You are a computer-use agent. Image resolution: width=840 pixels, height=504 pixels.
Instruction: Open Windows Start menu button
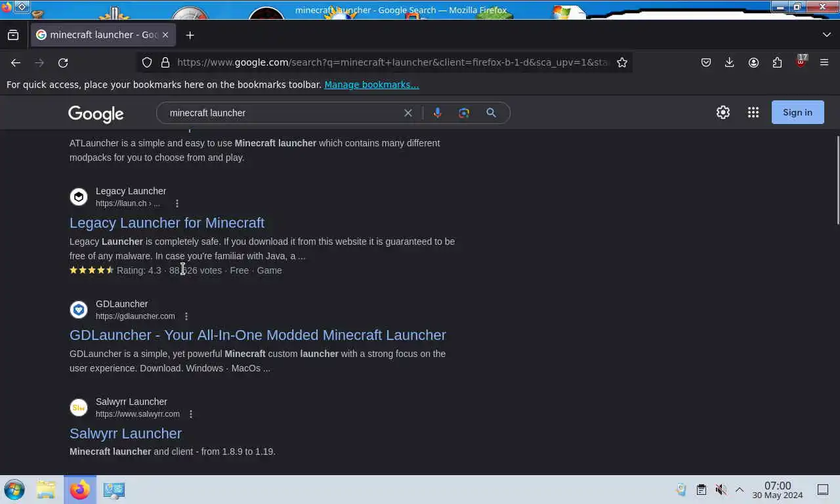14,490
